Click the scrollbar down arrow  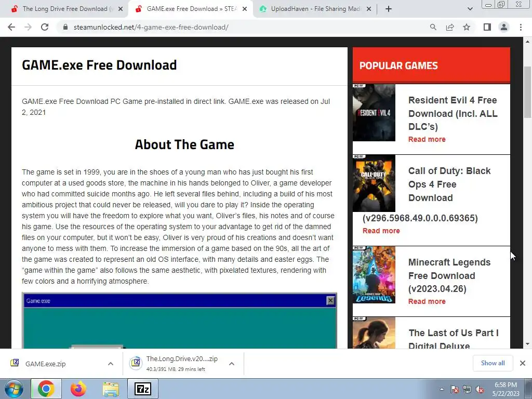point(527,344)
